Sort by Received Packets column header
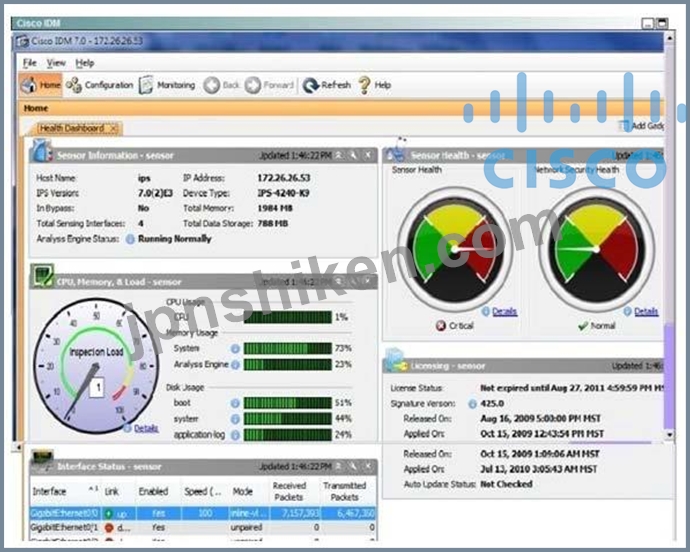This screenshot has height=552, width=690. [x=294, y=491]
